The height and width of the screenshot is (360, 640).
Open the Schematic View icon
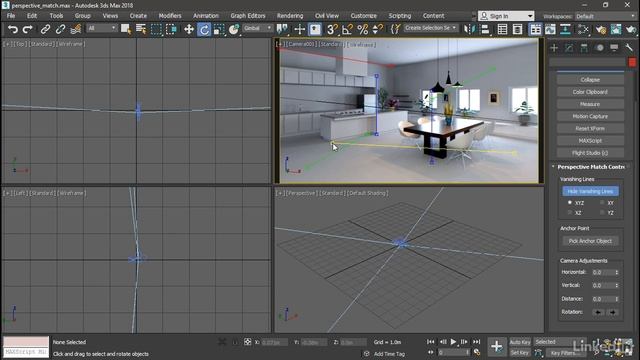[x=565, y=29]
